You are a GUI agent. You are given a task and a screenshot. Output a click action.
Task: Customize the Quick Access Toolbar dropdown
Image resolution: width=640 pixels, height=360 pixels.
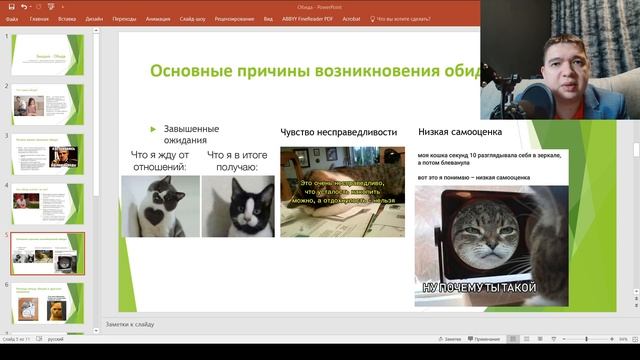pos(62,7)
